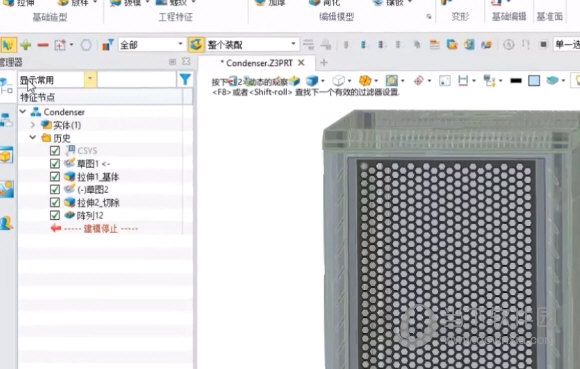Open the 显示常用 display dropdown
The image size is (580, 369).
(90, 79)
